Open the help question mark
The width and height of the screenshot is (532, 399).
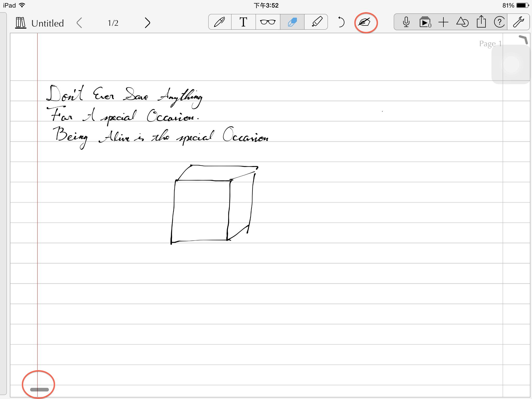(x=499, y=22)
